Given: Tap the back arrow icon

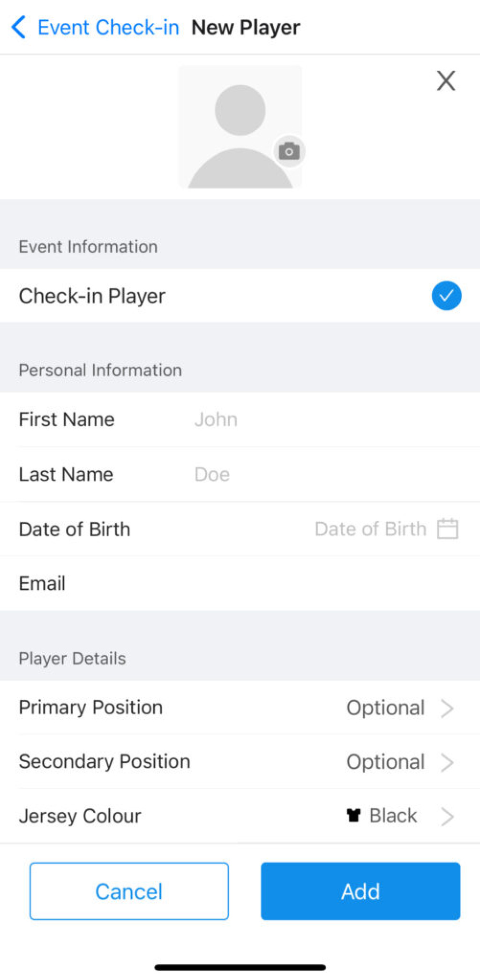Looking at the screenshot, I should (x=19, y=27).
